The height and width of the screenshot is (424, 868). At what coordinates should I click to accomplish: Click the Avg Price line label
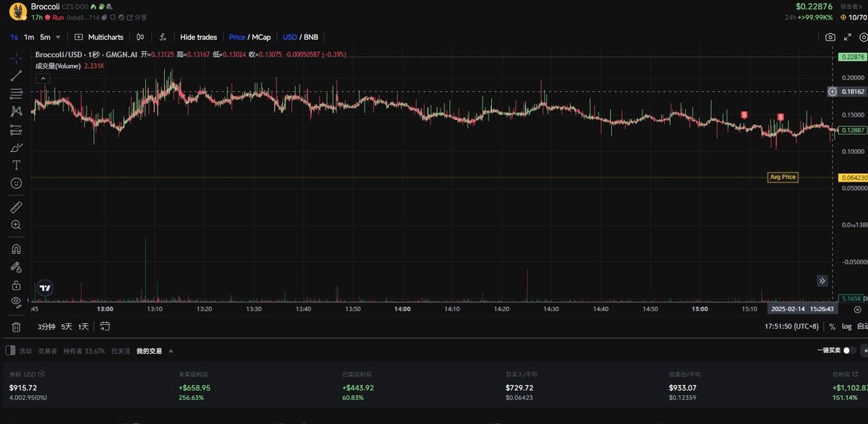tap(783, 177)
